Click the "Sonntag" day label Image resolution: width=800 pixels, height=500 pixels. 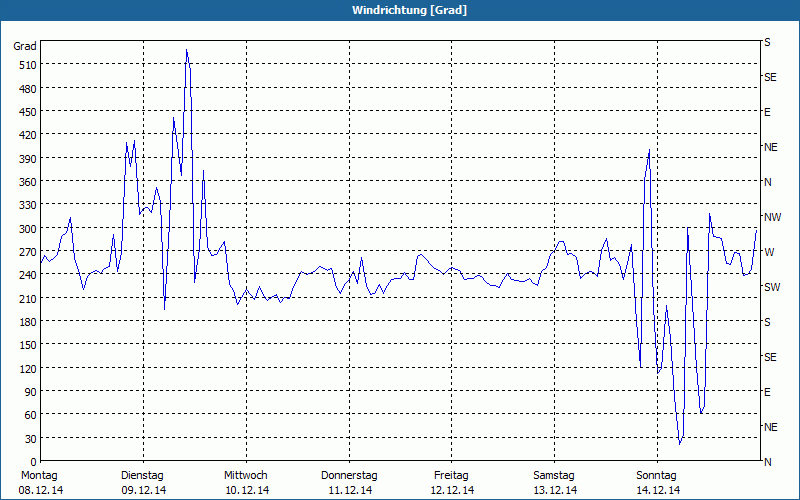click(656, 476)
